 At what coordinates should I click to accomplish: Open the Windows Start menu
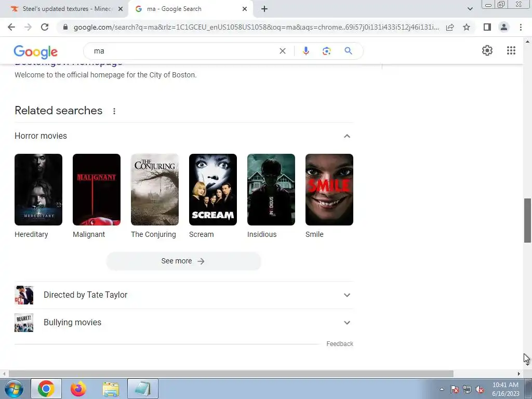point(14,389)
